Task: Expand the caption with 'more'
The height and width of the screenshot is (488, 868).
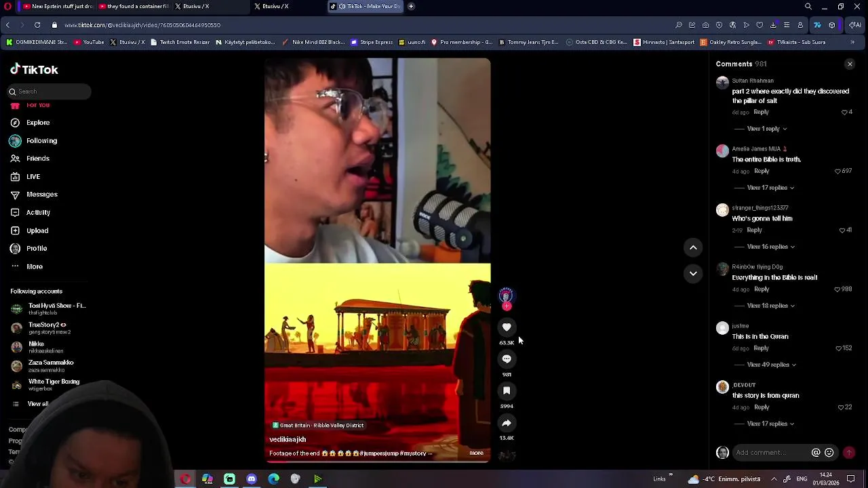Action: point(477,453)
